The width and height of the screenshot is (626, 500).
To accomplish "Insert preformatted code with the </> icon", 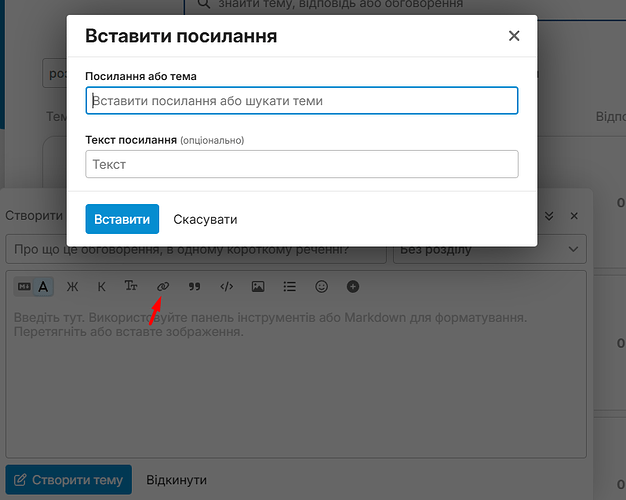I will (x=226, y=286).
